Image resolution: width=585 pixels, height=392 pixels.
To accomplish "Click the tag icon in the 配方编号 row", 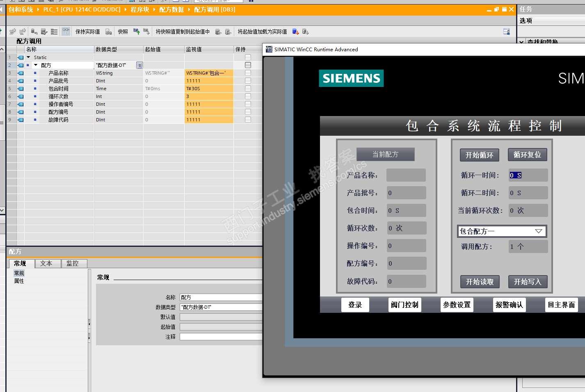I will pyautogui.click(x=21, y=112).
